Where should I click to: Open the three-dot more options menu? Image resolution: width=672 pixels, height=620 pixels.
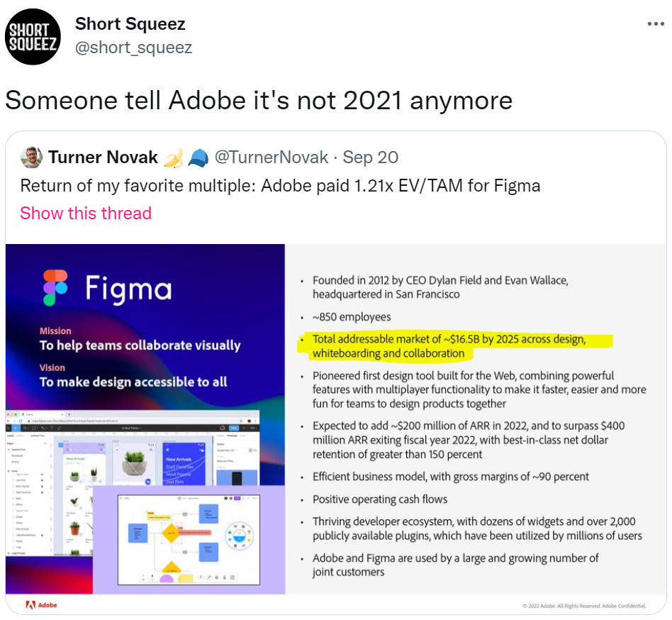click(655, 24)
